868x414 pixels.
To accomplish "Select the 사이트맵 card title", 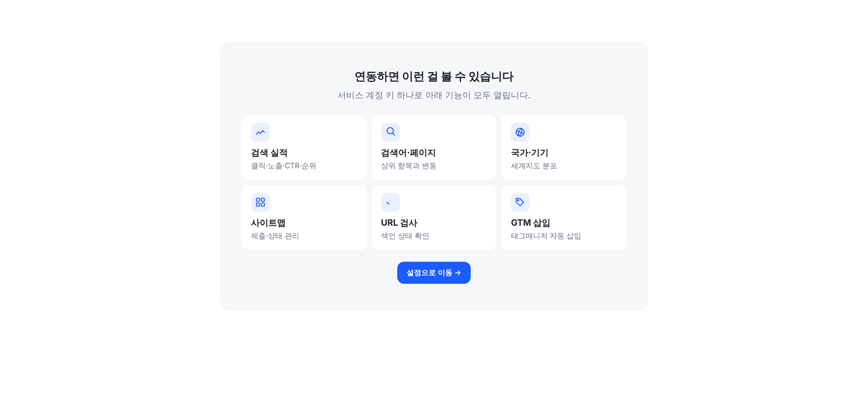I will tap(268, 223).
